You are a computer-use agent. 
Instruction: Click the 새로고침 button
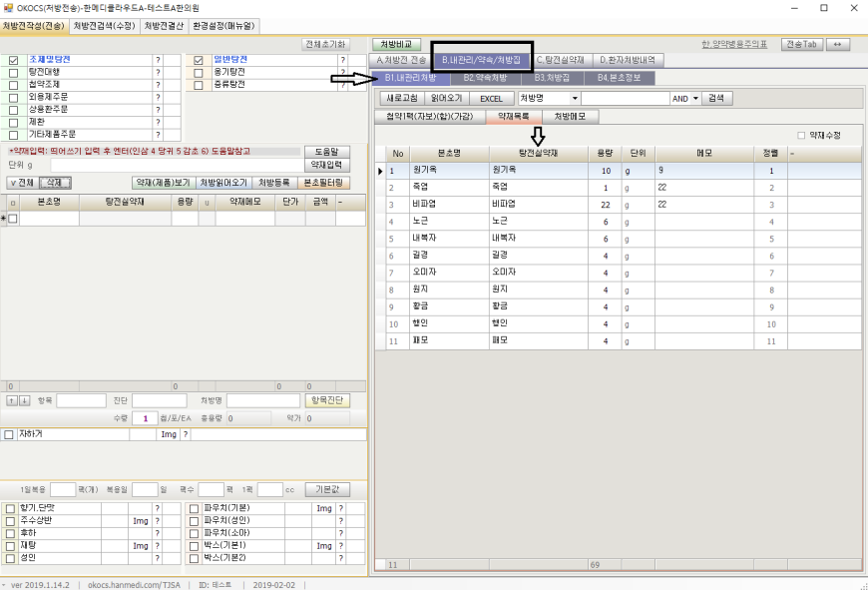coord(402,99)
